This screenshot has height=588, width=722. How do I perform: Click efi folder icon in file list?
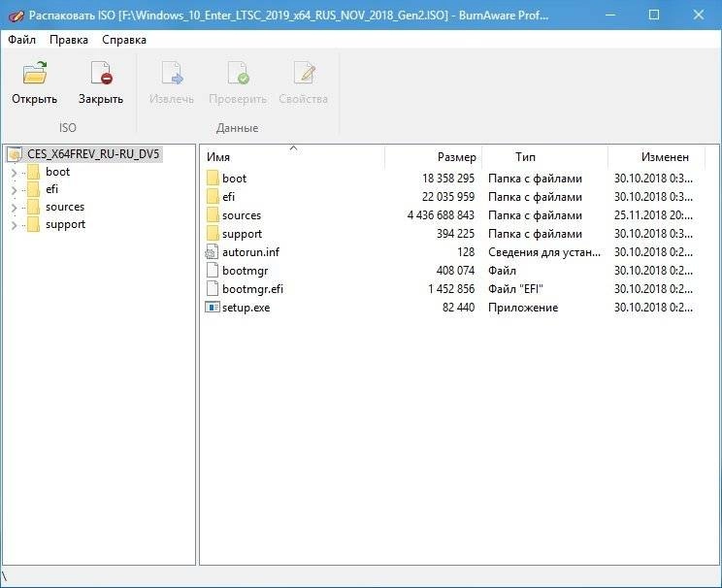click(213, 197)
